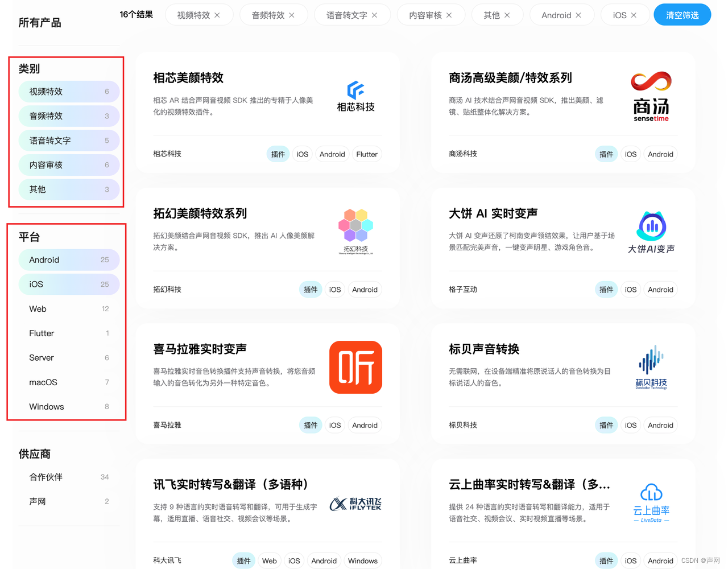Image resolution: width=728 pixels, height=569 pixels.
Task: Open the 大饼 AI 实时变声 product title
Action: [x=493, y=213]
